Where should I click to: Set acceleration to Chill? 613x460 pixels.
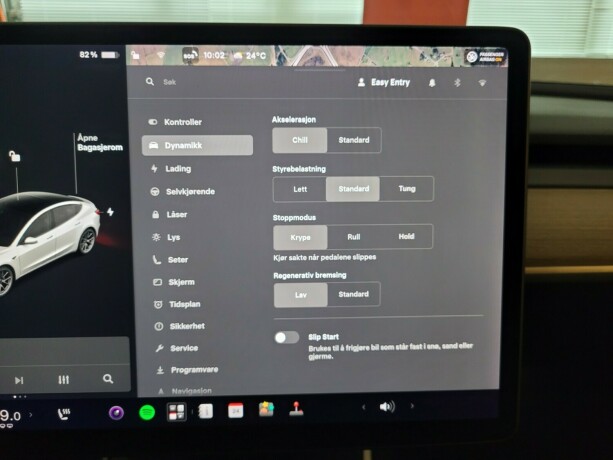point(300,140)
